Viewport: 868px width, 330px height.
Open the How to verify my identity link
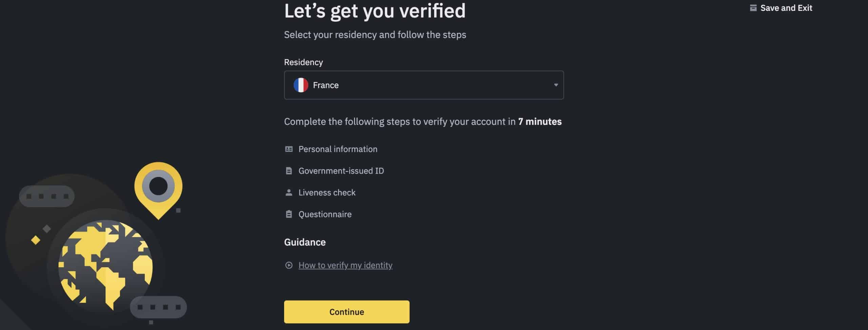click(345, 265)
